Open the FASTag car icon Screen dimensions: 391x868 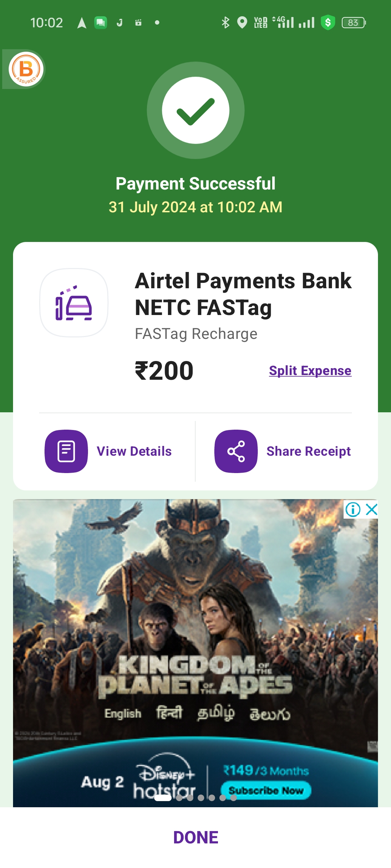pos(74,303)
